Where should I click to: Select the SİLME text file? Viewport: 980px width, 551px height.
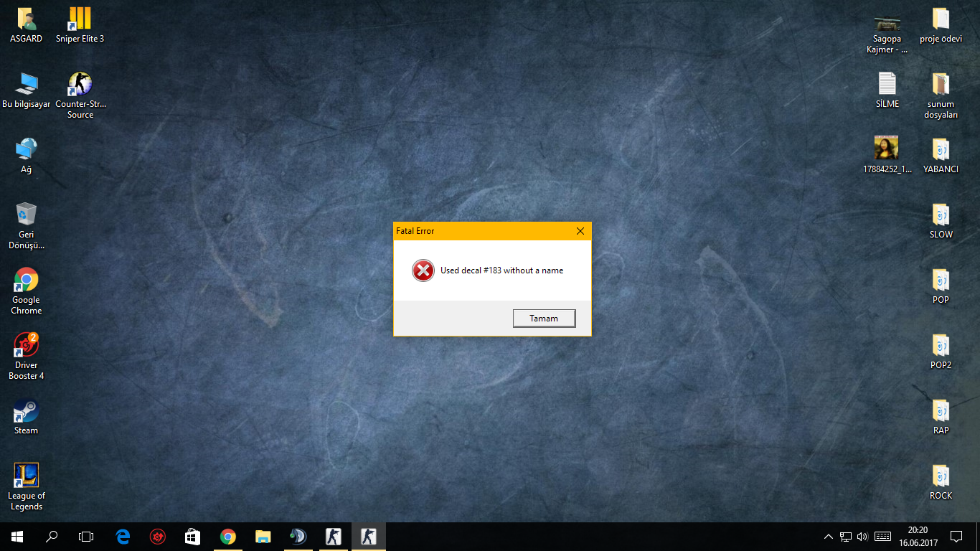[887, 90]
